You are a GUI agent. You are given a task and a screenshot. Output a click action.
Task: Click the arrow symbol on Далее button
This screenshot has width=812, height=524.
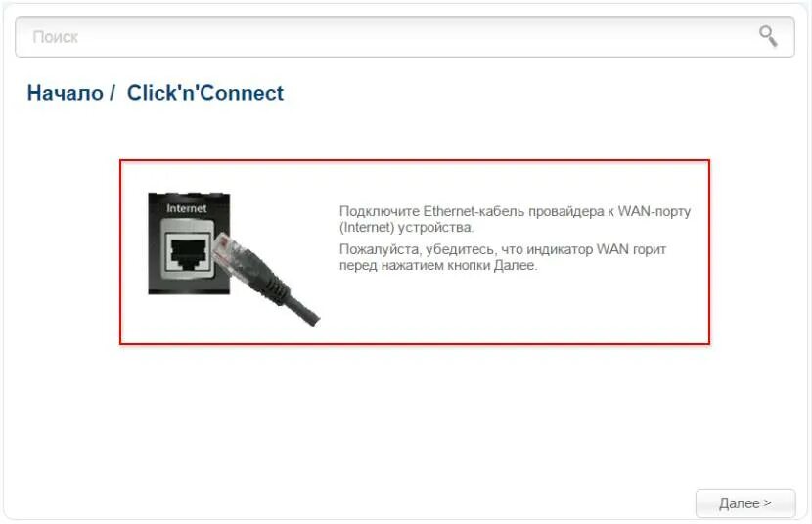pyautogui.click(x=767, y=502)
